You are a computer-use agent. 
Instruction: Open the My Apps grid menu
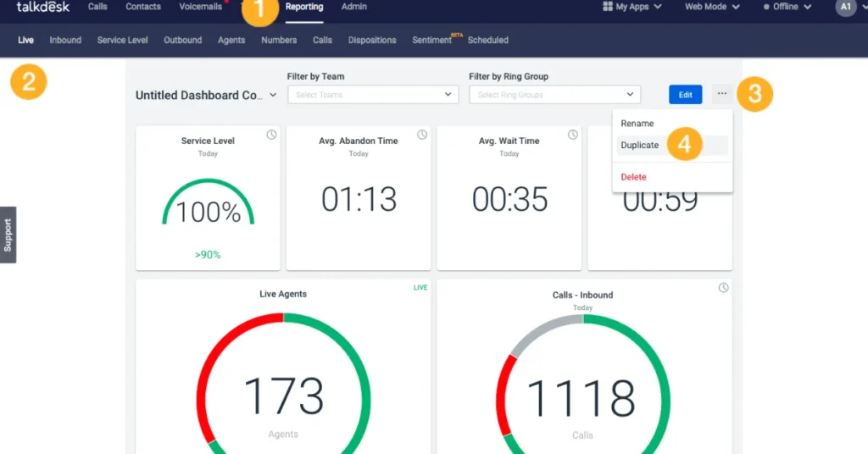click(632, 7)
